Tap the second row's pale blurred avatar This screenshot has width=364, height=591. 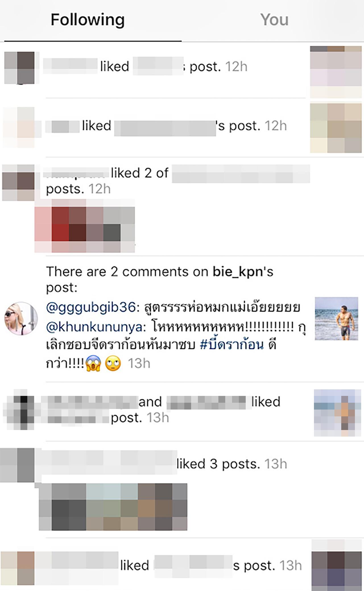(19, 127)
